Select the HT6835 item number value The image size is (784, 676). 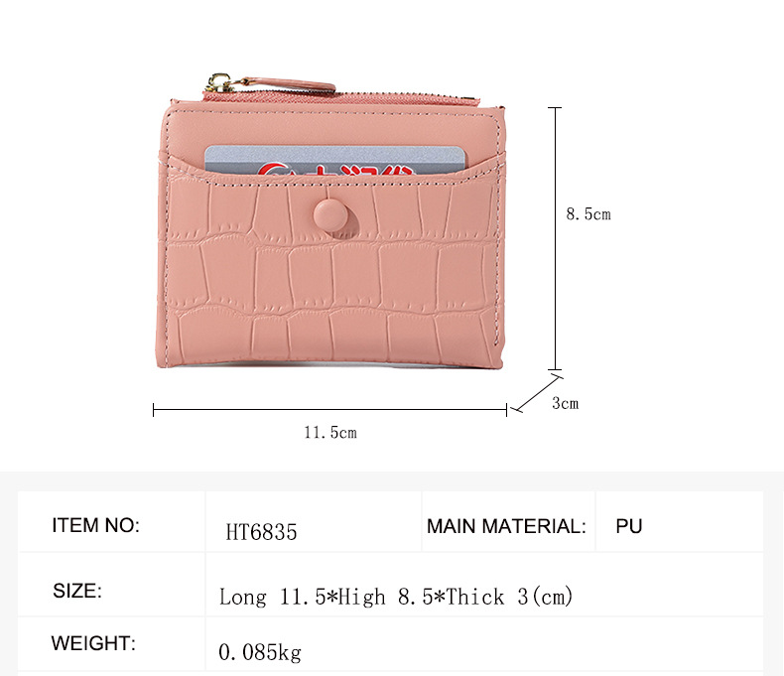261,532
